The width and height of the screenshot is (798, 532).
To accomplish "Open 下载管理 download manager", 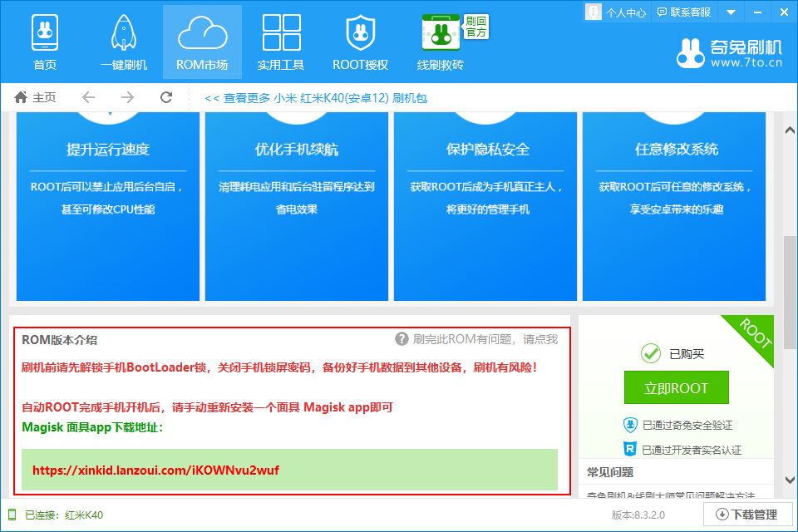I will [x=747, y=515].
